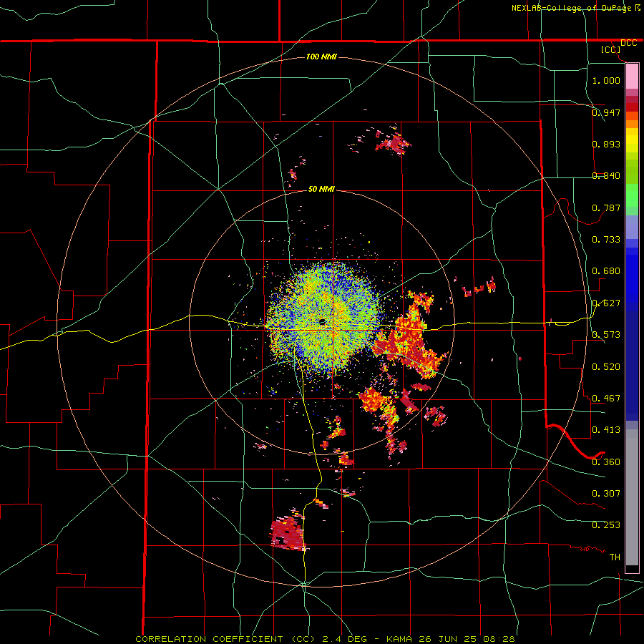Screen dimensions: 644x644
Task: Click the 1.000 value on color scale
Action: click(x=606, y=80)
